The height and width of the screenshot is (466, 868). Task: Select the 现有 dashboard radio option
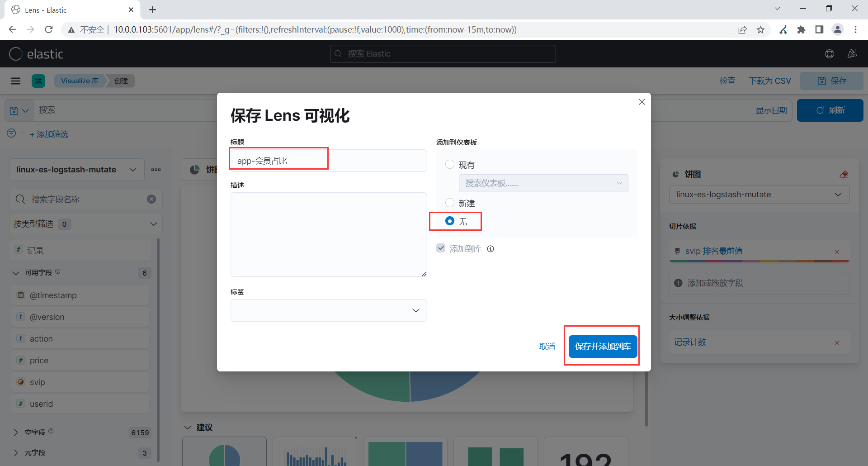tap(450, 164)
